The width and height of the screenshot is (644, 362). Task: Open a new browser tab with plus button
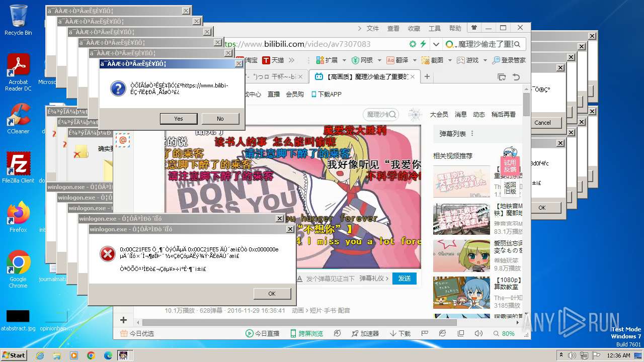427,77
